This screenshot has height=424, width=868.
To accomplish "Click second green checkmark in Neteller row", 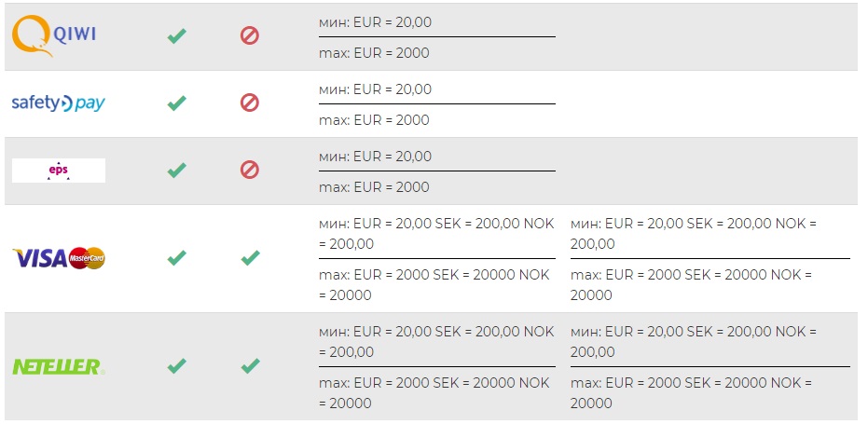I will coord(250,366).
